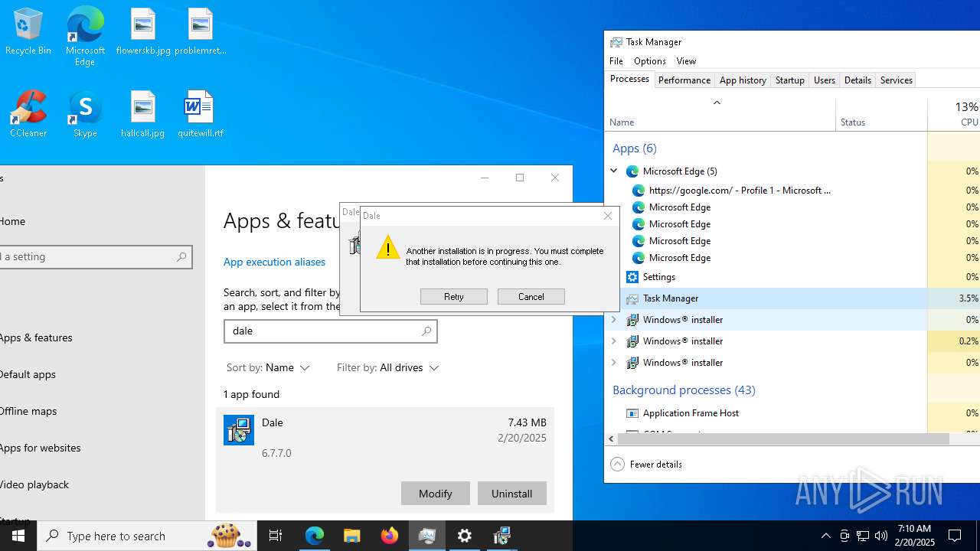Click the Task Manager process row icon
980x551 pixels.
632,298
